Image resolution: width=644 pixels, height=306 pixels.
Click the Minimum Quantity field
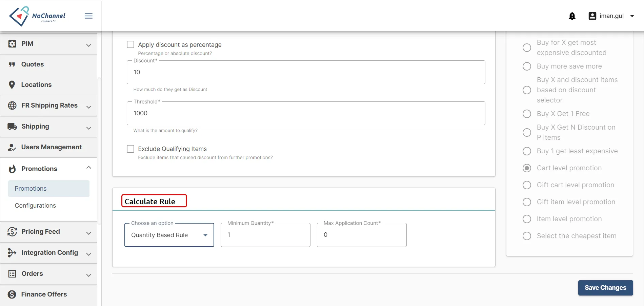pyautogui.click(x=265, y=235)
